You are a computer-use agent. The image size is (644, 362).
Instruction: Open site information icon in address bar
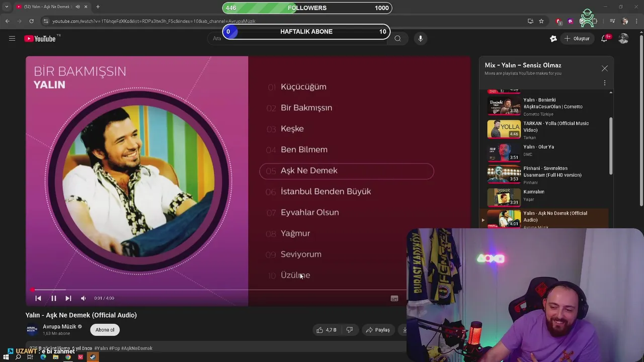tap(46, 21)
